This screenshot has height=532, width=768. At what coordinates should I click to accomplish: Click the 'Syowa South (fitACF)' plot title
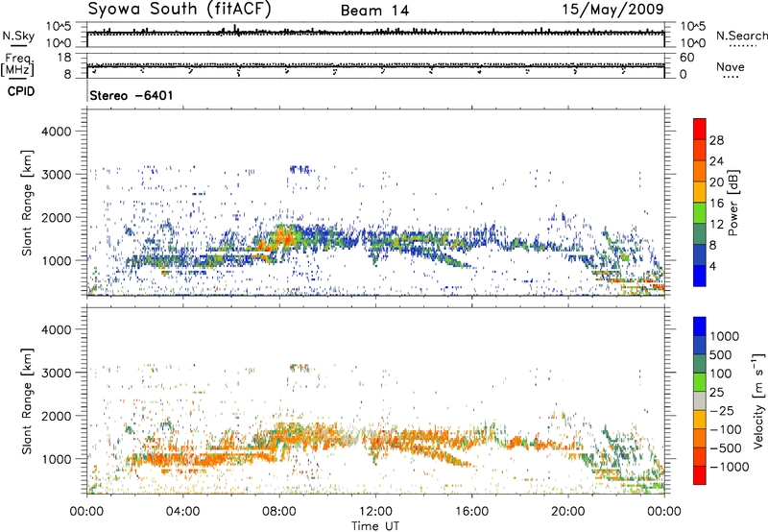(x=179, y=9)
